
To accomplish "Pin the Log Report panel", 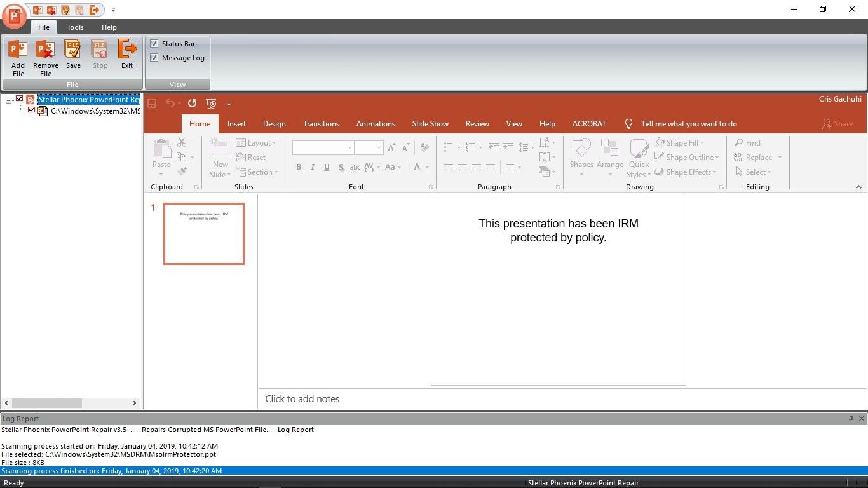I will click(851, 419).
